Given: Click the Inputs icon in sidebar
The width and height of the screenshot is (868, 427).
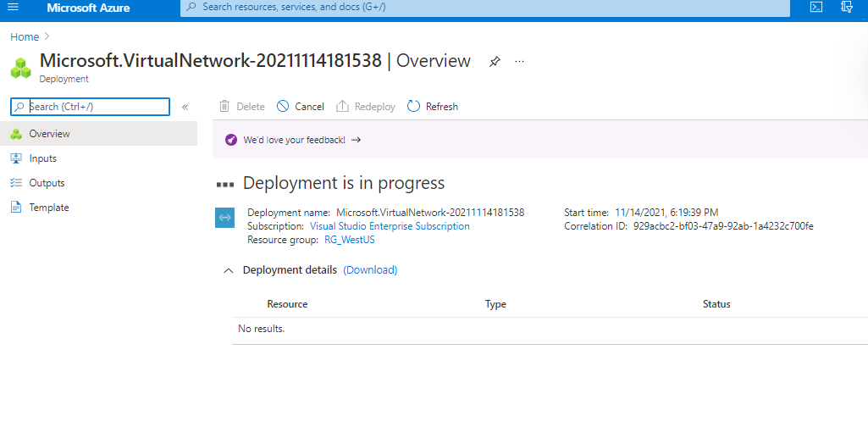Looking at the screenshot, I should (16, 158).
